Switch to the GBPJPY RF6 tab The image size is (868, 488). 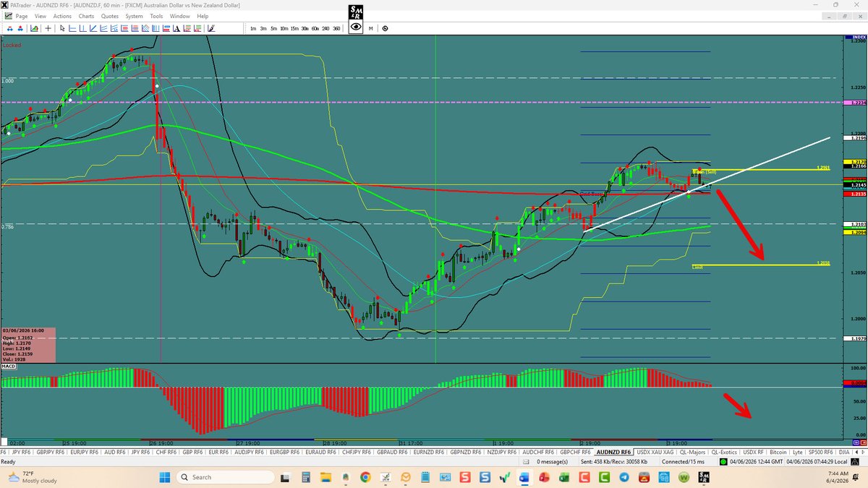pos(50,452)
